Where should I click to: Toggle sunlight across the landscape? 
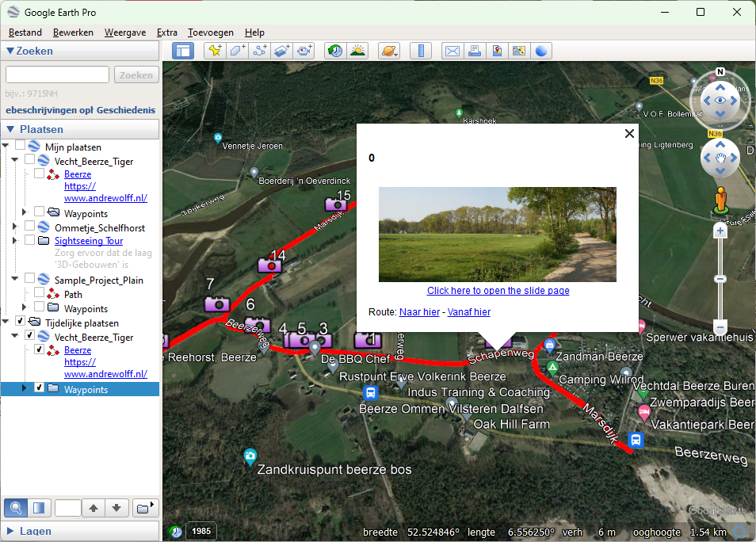point(357,51)
